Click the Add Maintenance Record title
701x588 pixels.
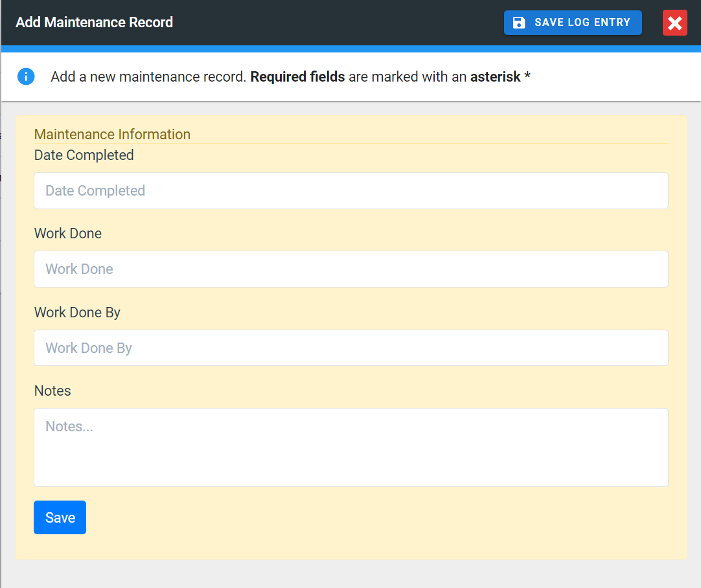(94, 23)
